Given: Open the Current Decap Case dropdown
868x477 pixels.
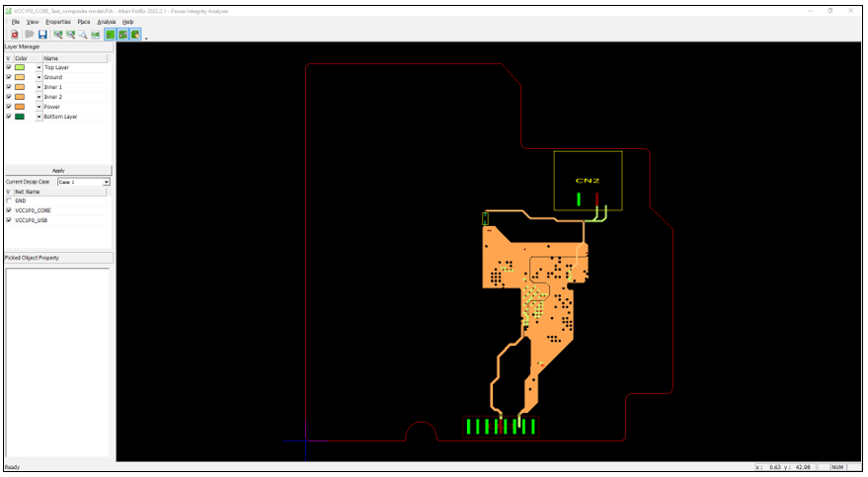Looking at the screenshot, I should [x=107, y=182].
